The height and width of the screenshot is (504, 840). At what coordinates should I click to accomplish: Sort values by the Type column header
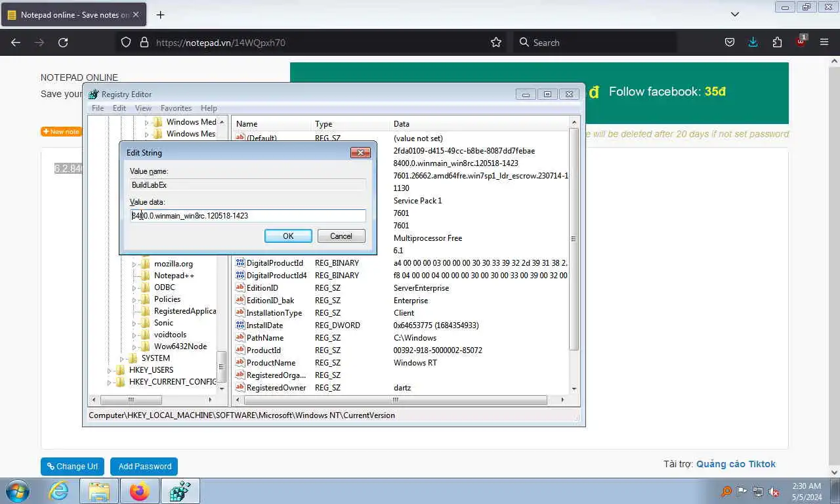tap(350, 123)
